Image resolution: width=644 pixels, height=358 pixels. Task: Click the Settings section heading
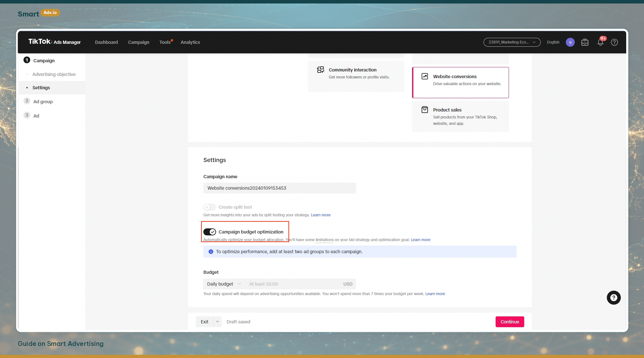point(215,160)
